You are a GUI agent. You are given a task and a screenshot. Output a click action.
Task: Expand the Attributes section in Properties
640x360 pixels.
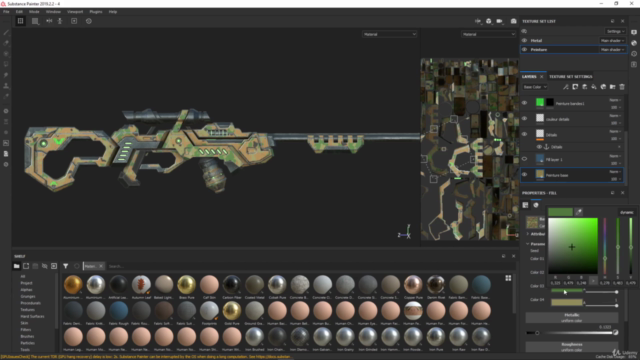click(x=528, y=234)
